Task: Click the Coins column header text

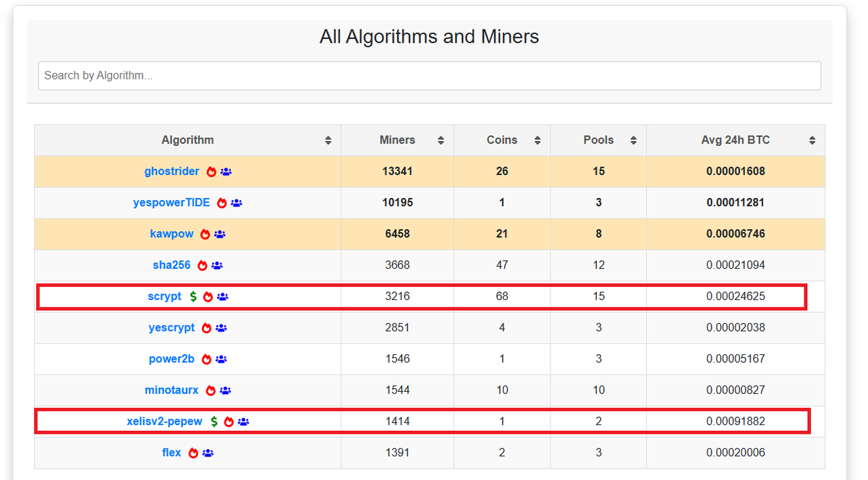Action: 502,140
